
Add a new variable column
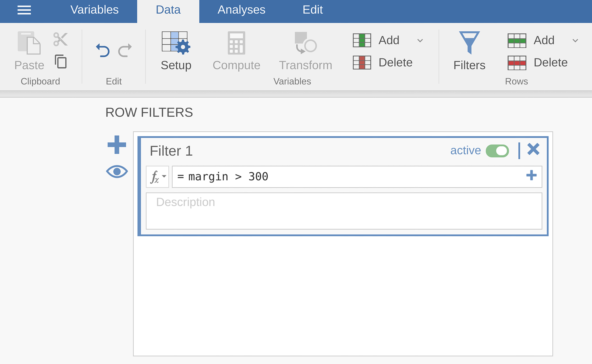tap(376, 40)
